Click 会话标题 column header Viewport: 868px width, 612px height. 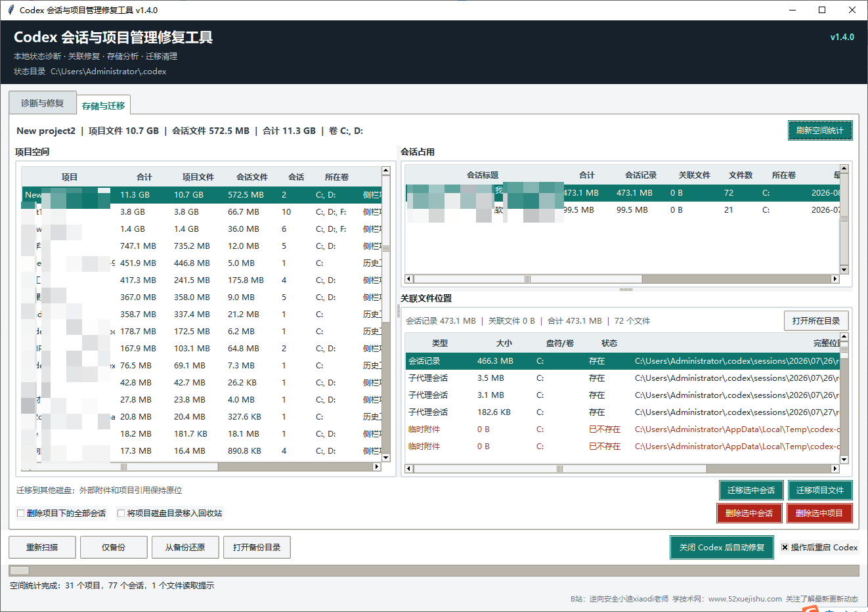click(483, 175)
